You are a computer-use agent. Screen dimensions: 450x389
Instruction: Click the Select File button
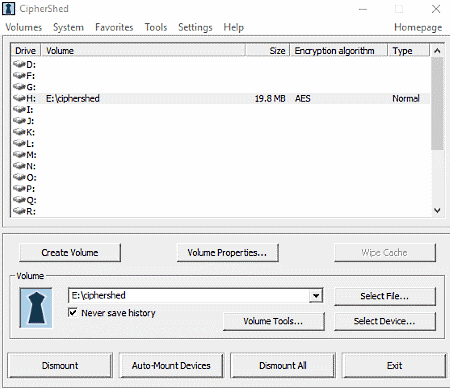click(385, 296)
